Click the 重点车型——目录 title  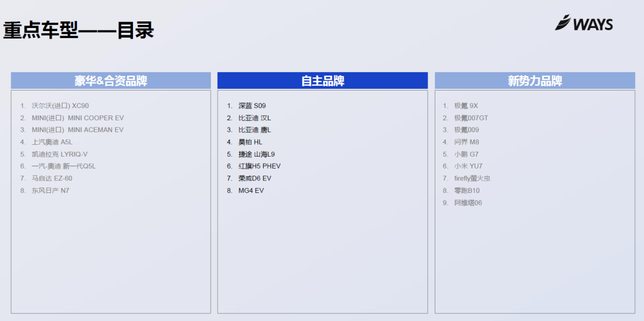click(79, 31)
